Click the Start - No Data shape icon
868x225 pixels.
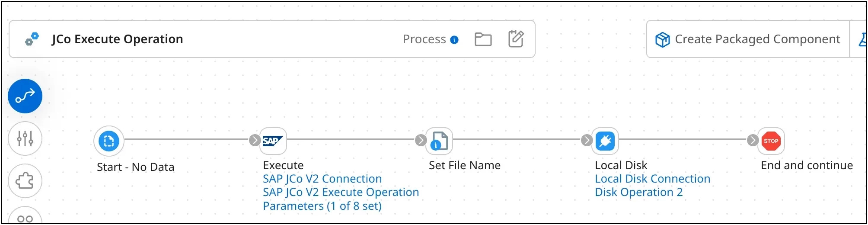pyautogui.click(x=109, y=141)
